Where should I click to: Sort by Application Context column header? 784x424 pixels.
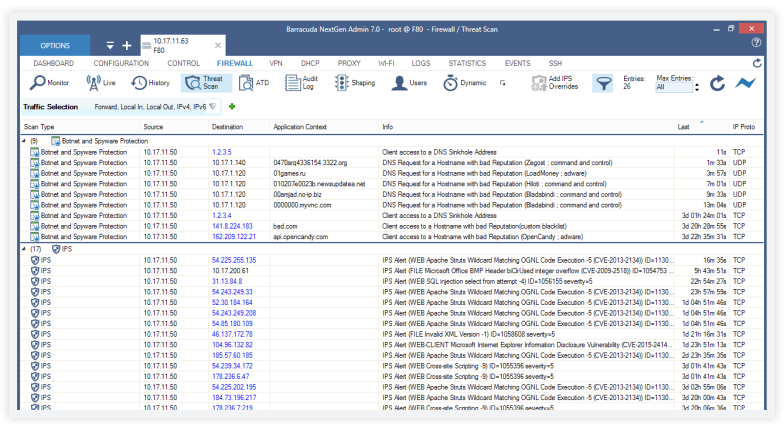pos(324,127)
